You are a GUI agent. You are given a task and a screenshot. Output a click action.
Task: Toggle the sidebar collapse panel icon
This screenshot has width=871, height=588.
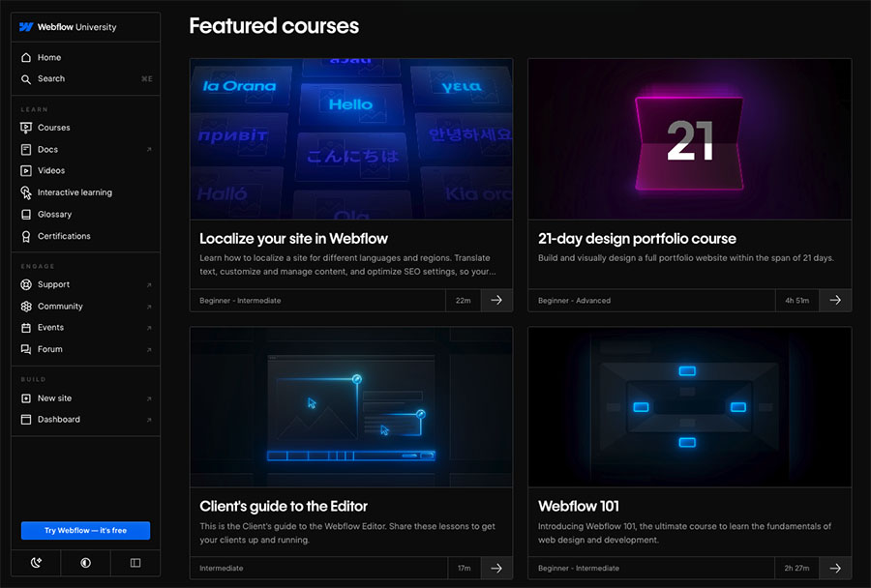(x=135, y=563)
